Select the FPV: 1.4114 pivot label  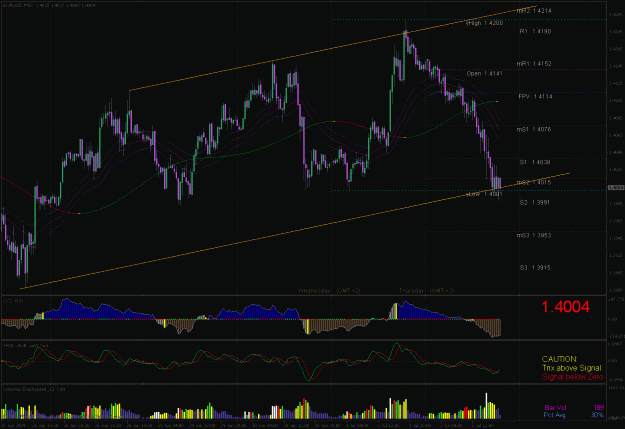point(535,96)
